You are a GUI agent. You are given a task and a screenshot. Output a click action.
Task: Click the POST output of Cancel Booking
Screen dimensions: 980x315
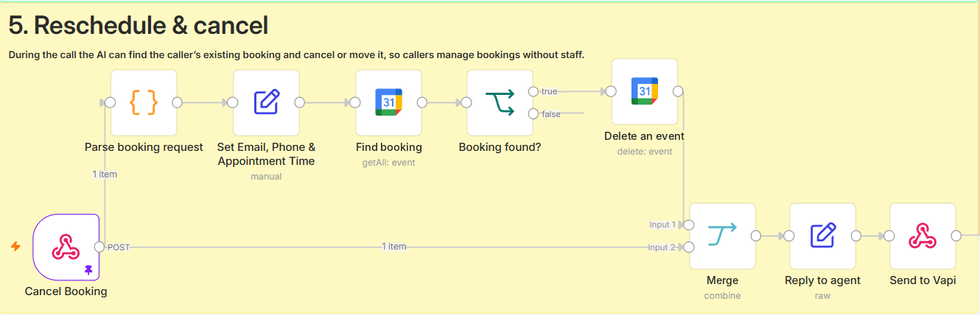point(99,247)
